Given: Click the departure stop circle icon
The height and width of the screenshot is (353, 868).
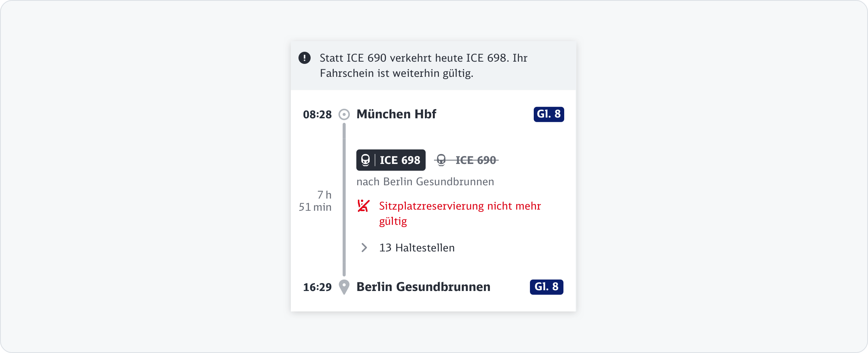Looking at the screenshot, I should 344,114.
